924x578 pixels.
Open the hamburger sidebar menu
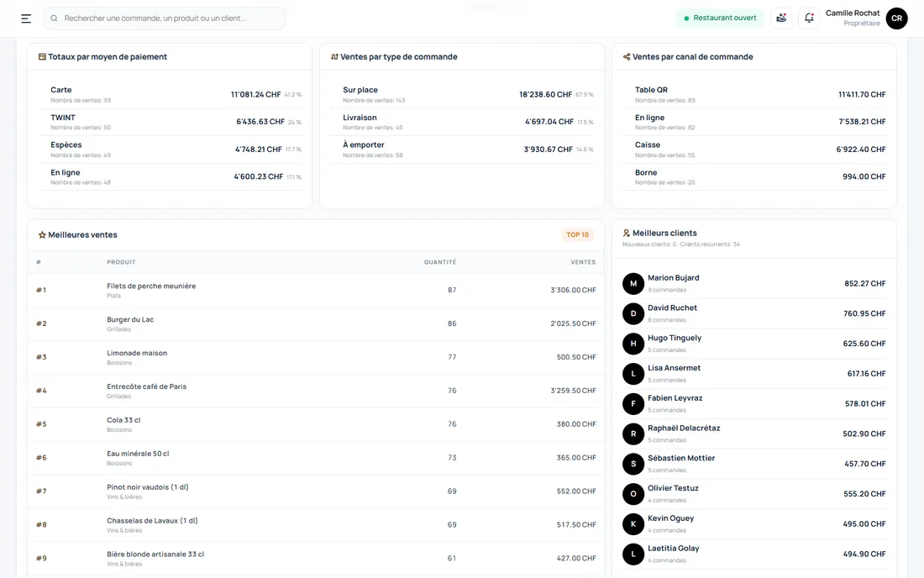pyautogui.click(x=26, y=18)
